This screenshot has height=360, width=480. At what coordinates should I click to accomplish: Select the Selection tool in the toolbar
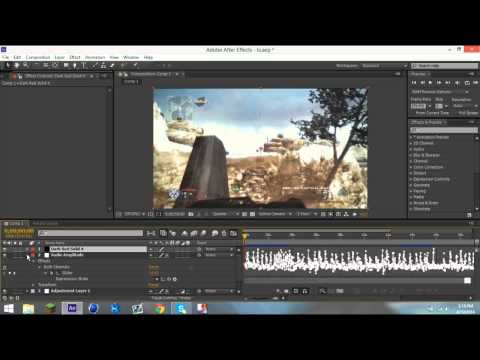point(8,65)
